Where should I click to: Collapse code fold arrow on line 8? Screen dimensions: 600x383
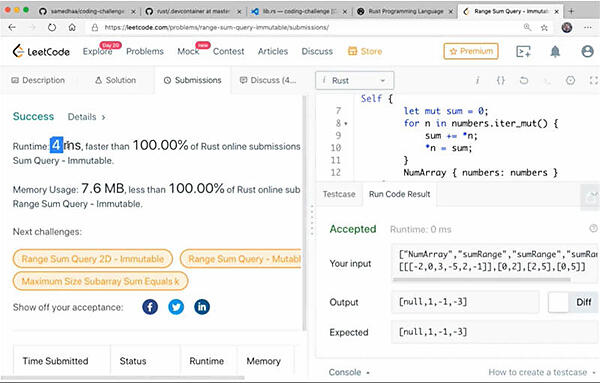coord(346,124)
